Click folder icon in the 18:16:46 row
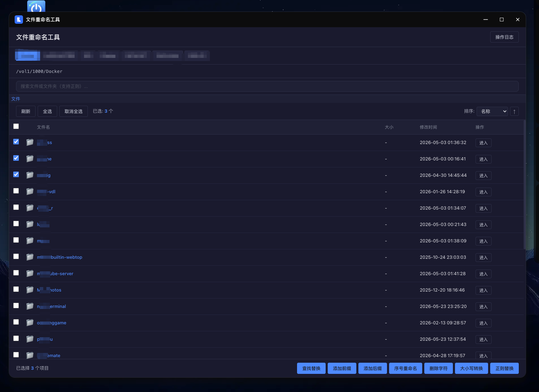Screen dimensions: 539x392 (30, 290)
